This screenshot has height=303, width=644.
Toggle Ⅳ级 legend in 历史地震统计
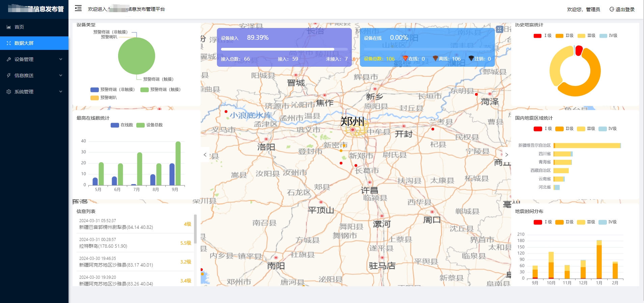coord(608,36)
